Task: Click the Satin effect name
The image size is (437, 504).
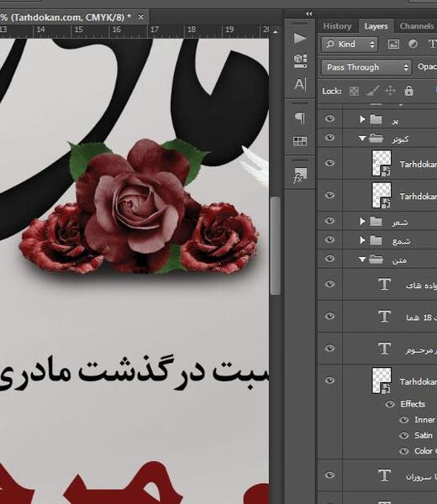Action: coord(424,435)
